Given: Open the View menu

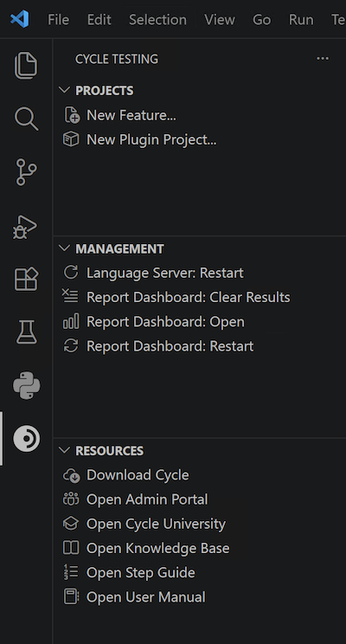Looking at the screenshot, I should (x=219, y=19).
